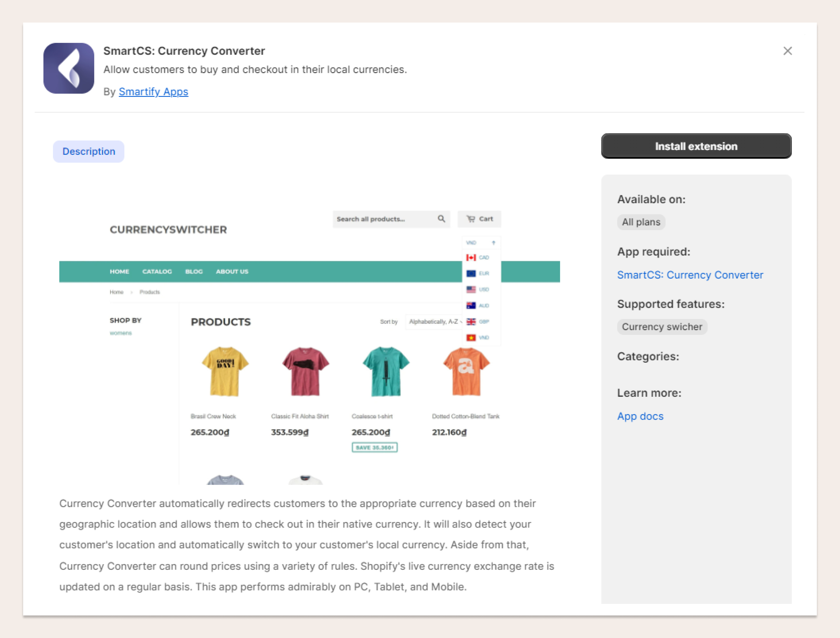
Task: Click the HOME menu item in preview
Action: (x=119, y=272)
